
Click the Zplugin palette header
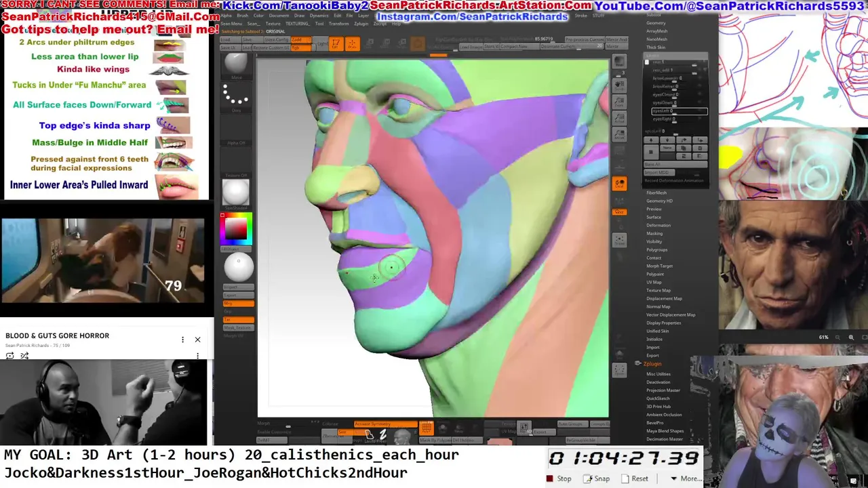(x=652, y=364)
